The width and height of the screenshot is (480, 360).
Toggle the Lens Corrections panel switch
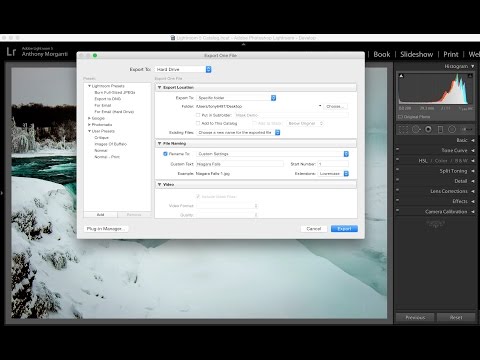(397, 190)
